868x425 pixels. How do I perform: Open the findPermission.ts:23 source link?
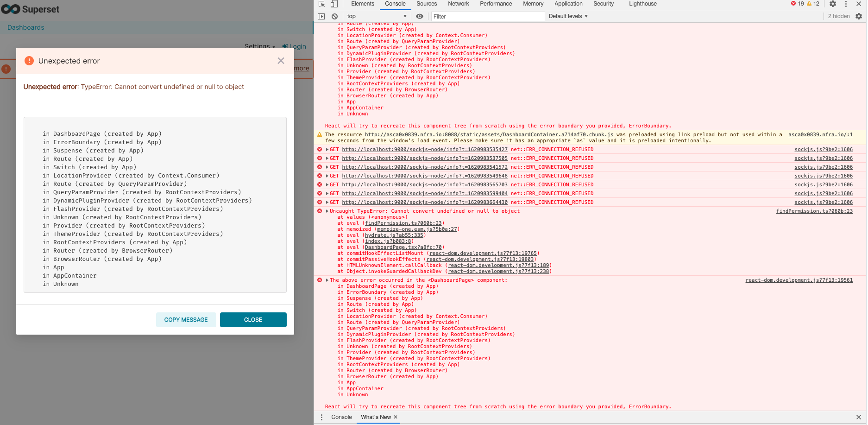815,211
